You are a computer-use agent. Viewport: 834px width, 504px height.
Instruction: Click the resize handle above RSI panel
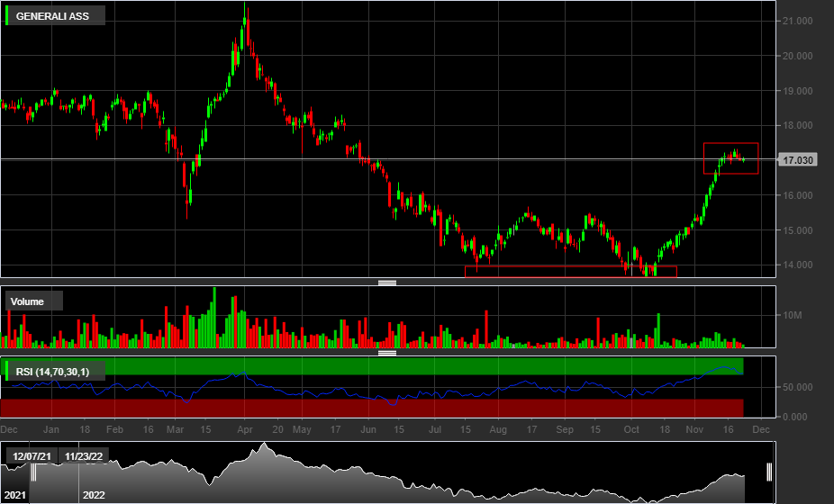[x=387, y=353]
